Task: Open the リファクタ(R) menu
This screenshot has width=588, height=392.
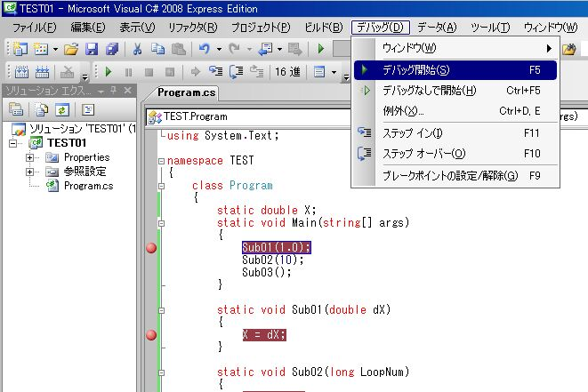Action: point(193,28)
